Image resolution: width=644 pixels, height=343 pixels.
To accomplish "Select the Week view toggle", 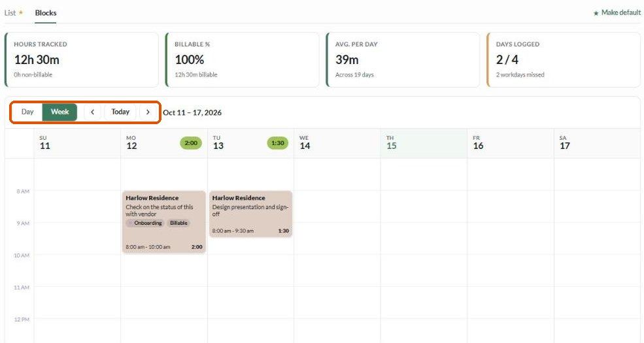I will tap(59, 112).
